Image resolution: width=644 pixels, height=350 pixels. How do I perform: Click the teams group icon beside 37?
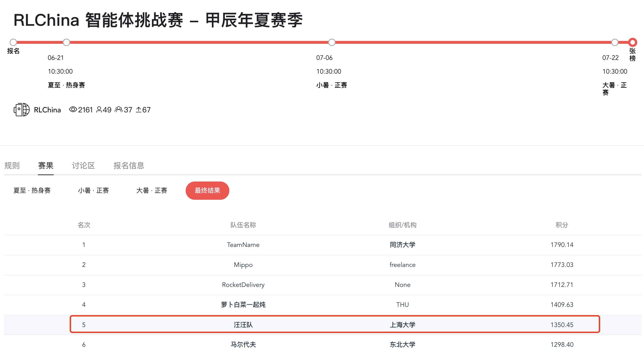[x=119, y=109]
